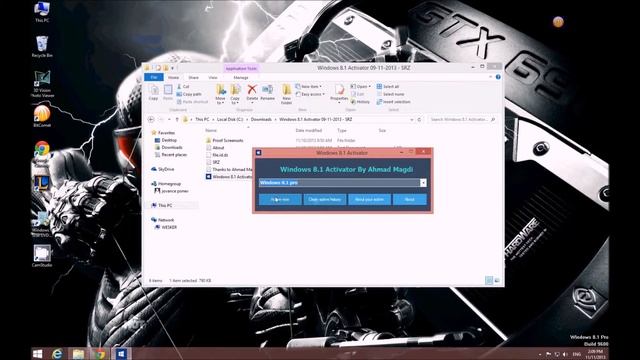Click the Paste icon in the ribbon

[x=168, y=93]
